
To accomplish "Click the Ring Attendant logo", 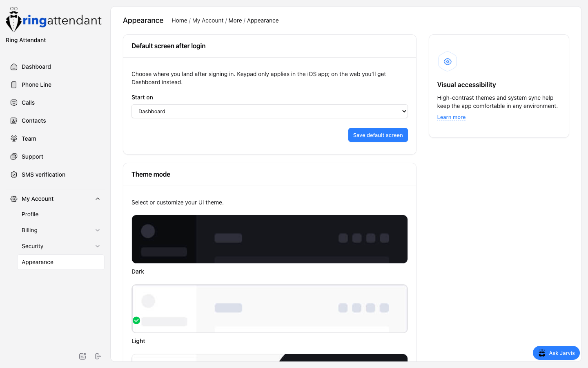I will pos(53,20).
